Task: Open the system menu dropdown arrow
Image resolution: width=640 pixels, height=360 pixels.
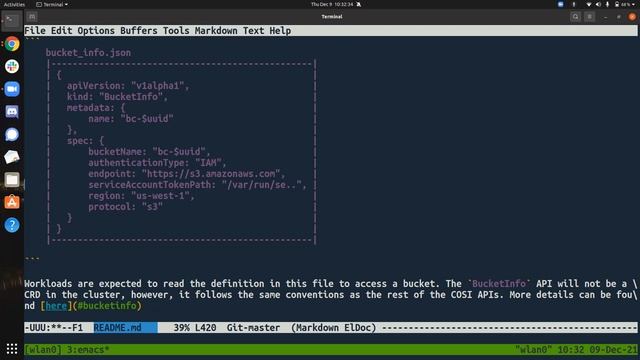Action: (x=634, y=4)
